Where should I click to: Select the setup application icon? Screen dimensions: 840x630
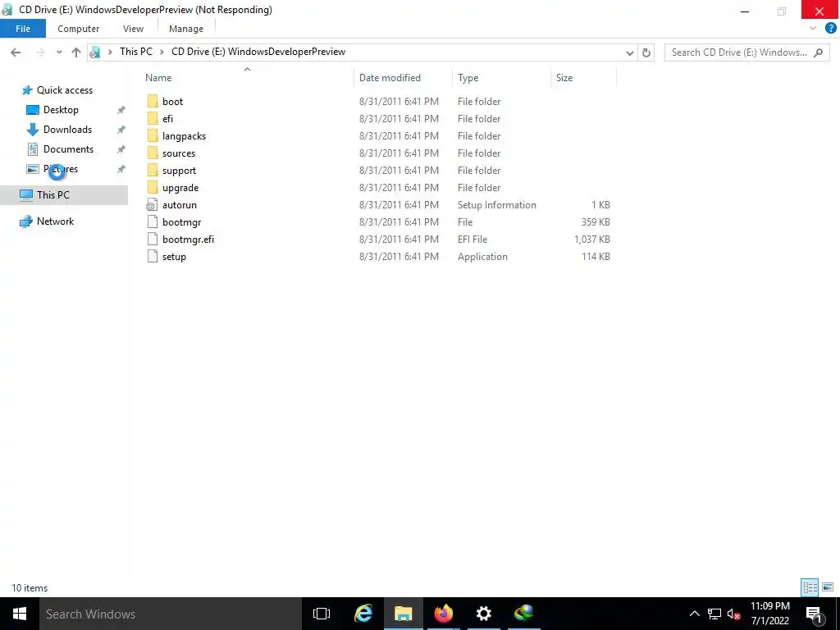click(153, 256)
